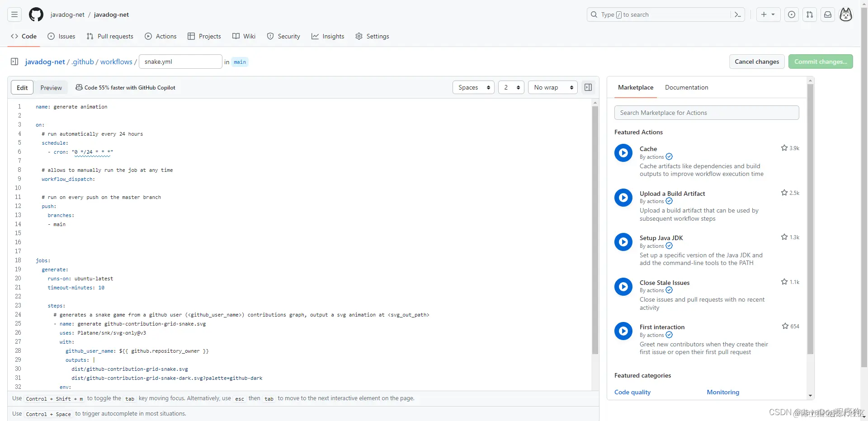Select the Edit mode tab

(x=22, y=87)
